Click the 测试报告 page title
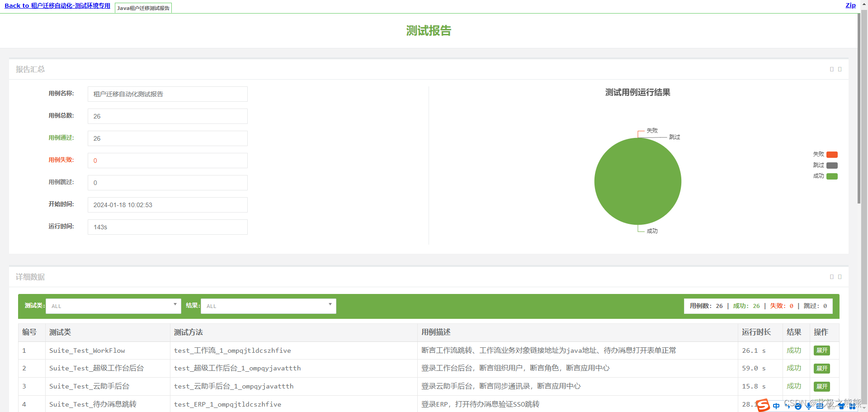 click(429, 31)
